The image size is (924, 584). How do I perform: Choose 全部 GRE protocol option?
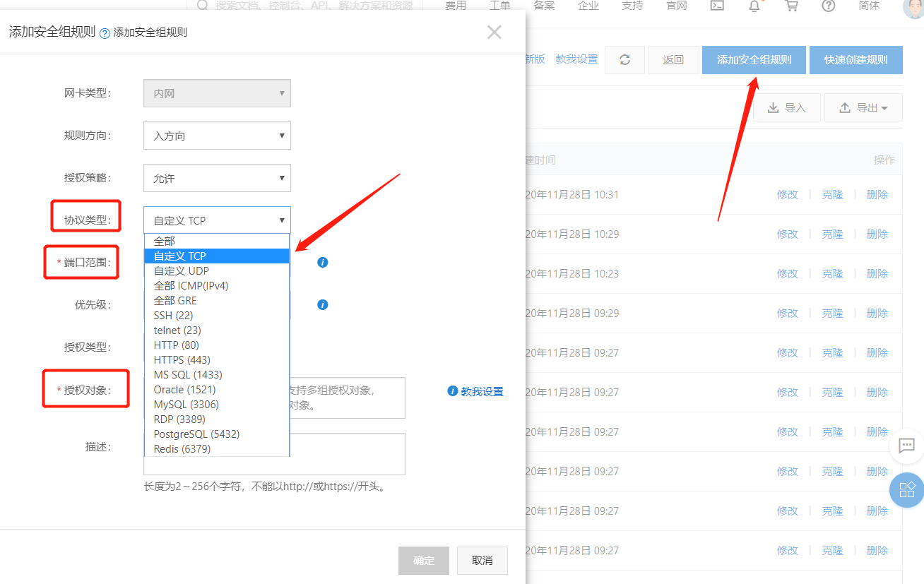click(x=217, y=300)
